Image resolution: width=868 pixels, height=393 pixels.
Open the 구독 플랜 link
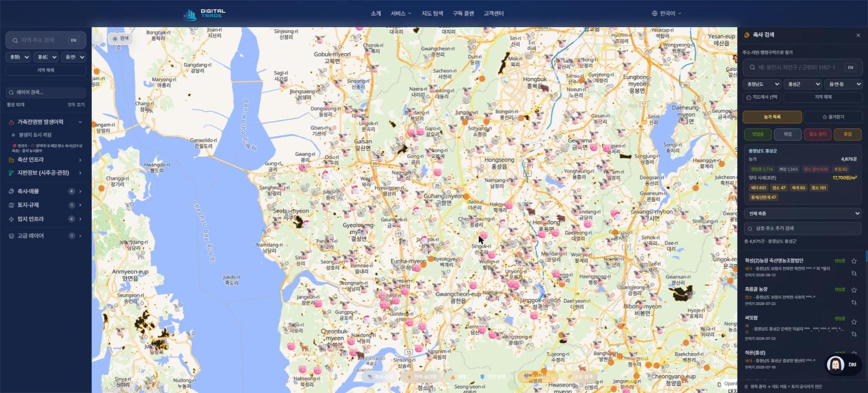click(x=463, y=13)
